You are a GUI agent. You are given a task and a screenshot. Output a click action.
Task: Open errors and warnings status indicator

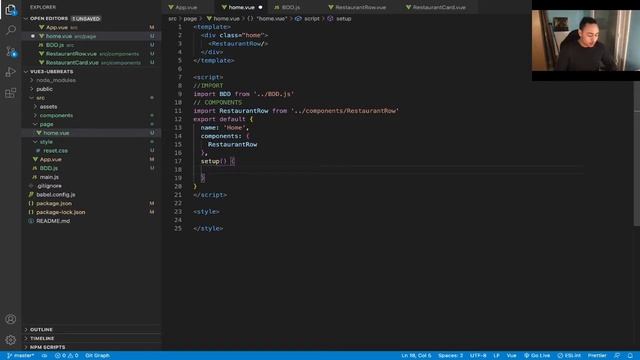67,356
